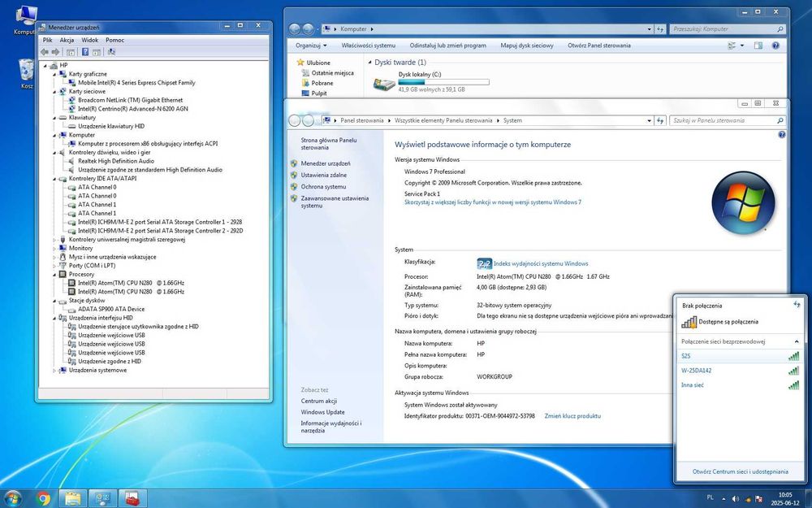
Task: Show hidden tray icons arrow
Action: [x=723, y=499]
